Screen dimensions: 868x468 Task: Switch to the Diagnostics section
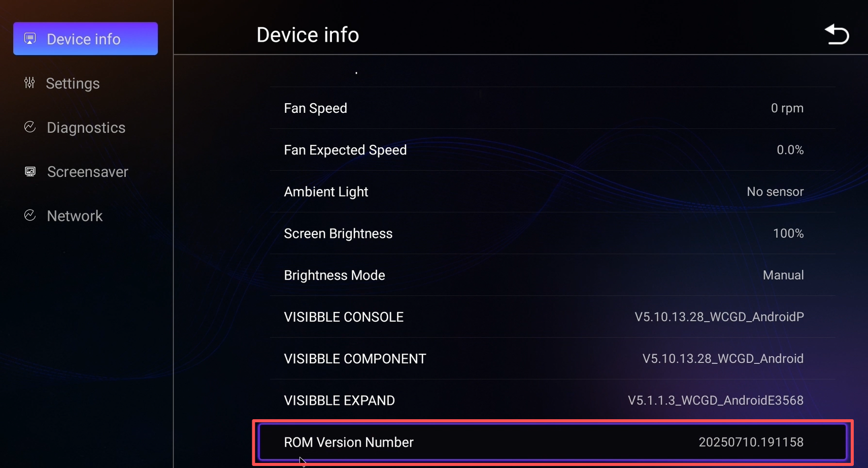[86, 128]
